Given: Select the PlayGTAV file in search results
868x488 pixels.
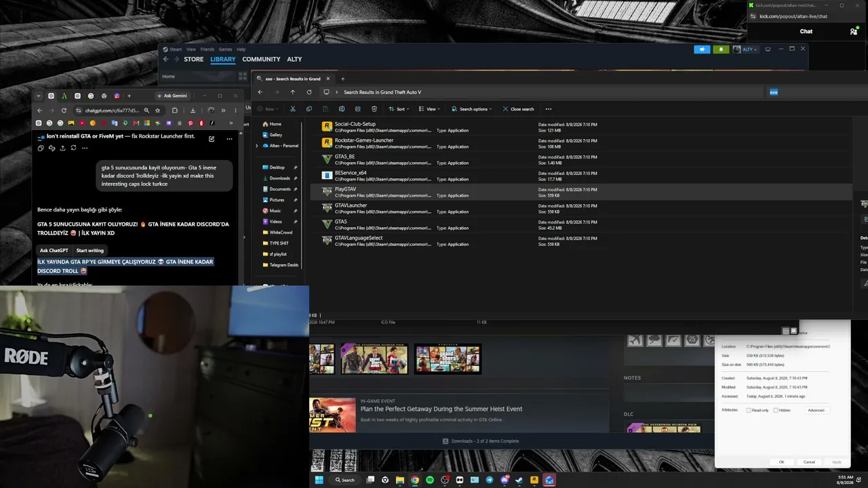Looking at the screenshot, I should [580, 192].
